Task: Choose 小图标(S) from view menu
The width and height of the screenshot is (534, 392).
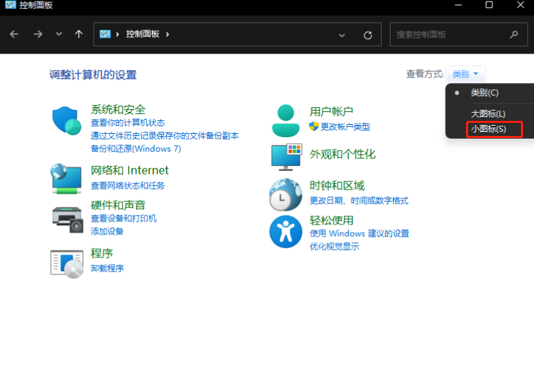Action: pos(488,129)
